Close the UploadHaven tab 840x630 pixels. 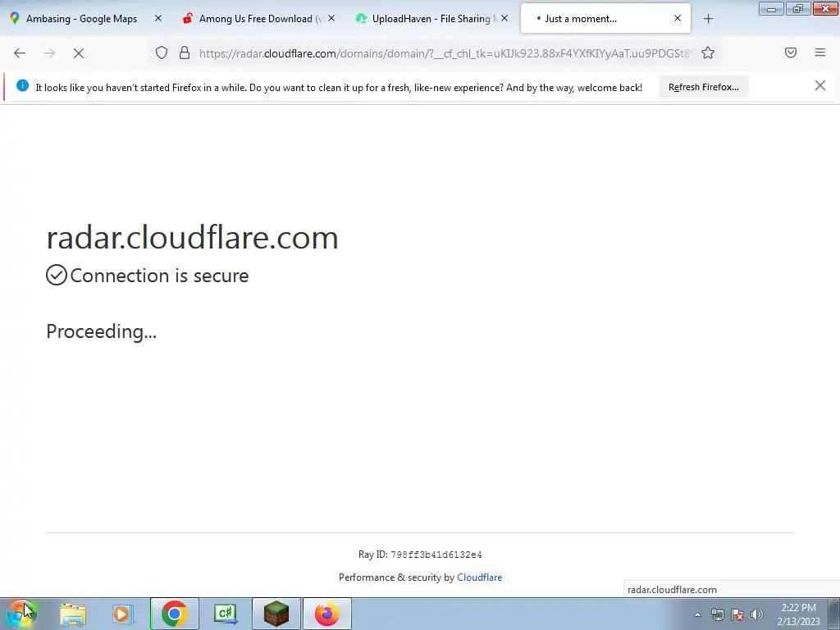504,19
